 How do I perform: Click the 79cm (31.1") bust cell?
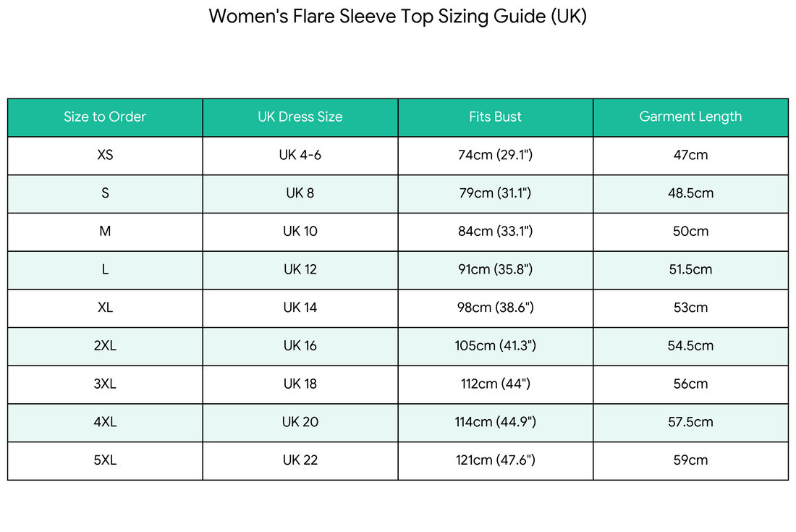[x=496, y=193]
